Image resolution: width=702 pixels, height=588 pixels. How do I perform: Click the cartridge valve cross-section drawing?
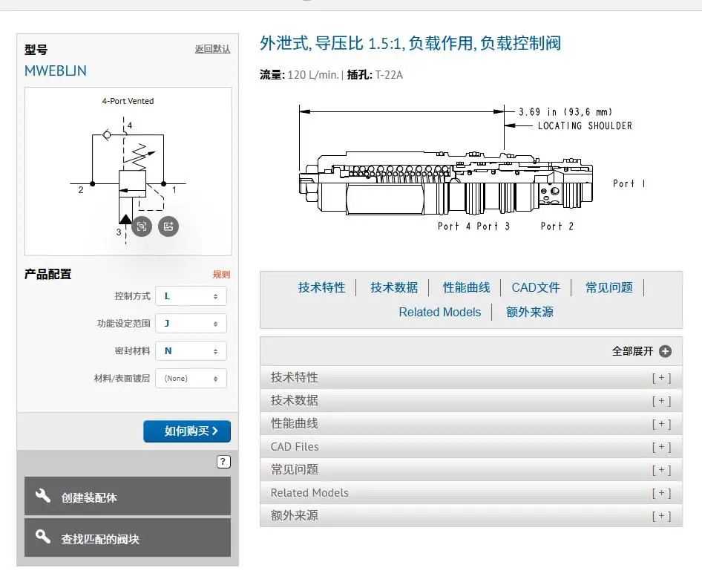(446, 183)
